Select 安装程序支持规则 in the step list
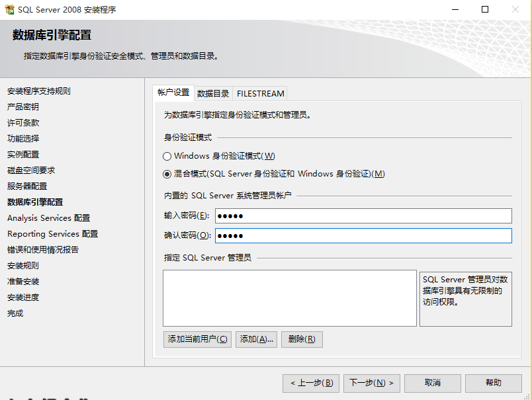Screen dimensions: 532x400 (x=39, y=91)
